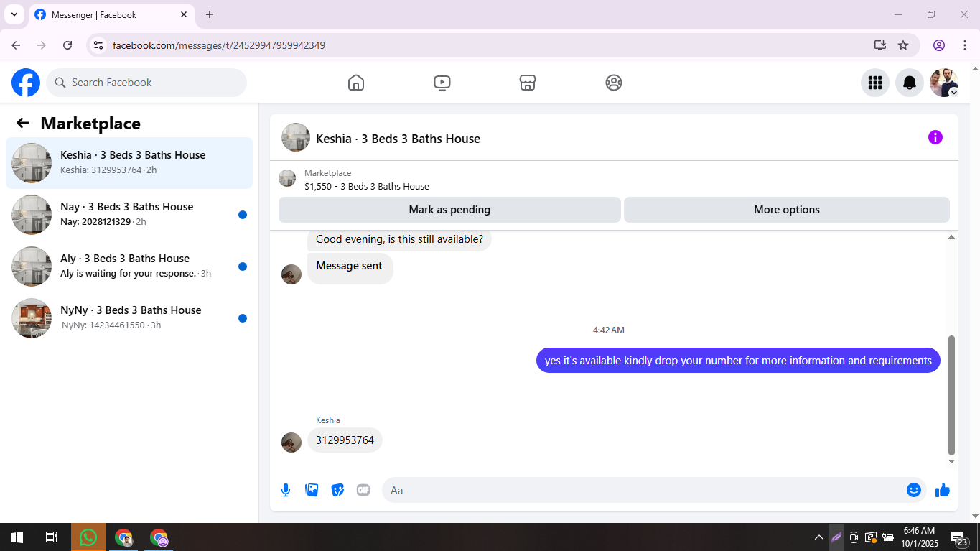This screenshot has height=551, width=980.
Task: Open More options for the listing
Action: tap(787, 210)
